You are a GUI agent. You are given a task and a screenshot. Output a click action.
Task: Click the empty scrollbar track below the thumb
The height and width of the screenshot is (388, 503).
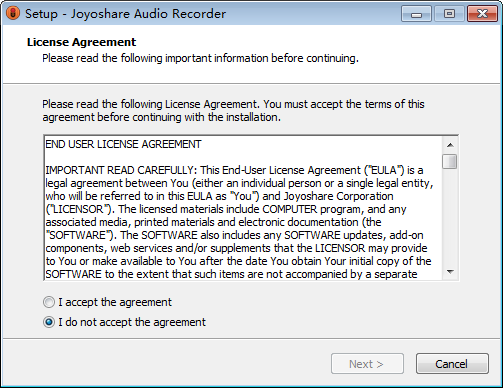[x=450, y=217]
